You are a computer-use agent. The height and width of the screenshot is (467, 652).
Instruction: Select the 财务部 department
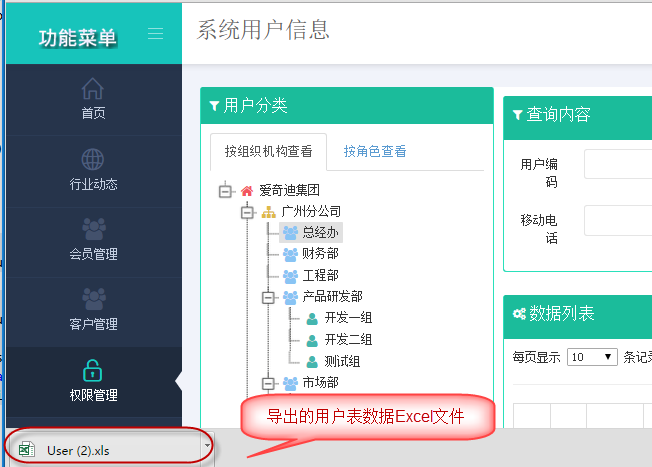[320, 254]
